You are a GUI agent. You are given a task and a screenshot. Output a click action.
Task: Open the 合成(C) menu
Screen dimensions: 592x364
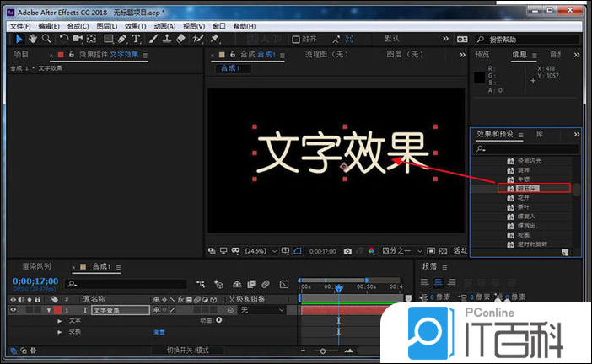click(x=78, y=26)
